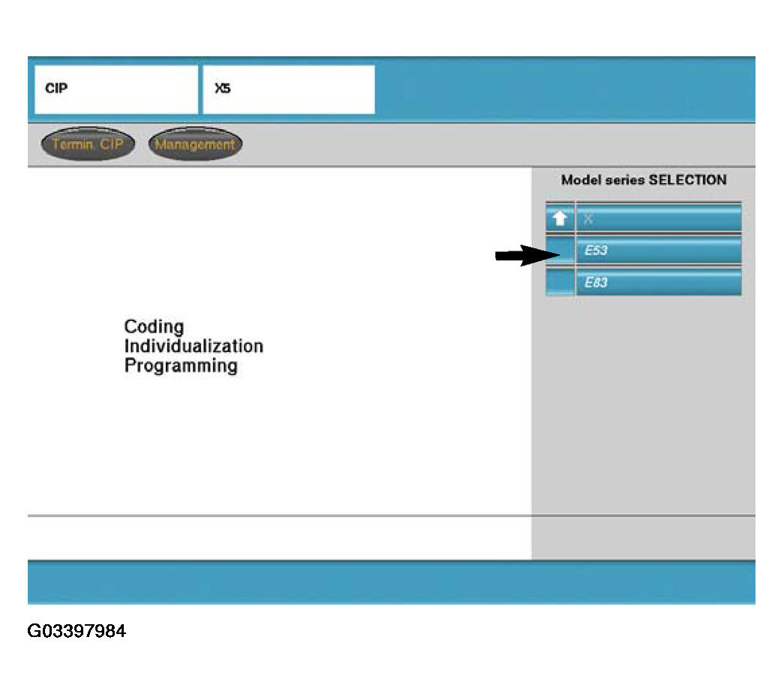Click the greyed-out X series row
Image resolution: width=784 pixels, height=694 pixels.
pos(658,219)
